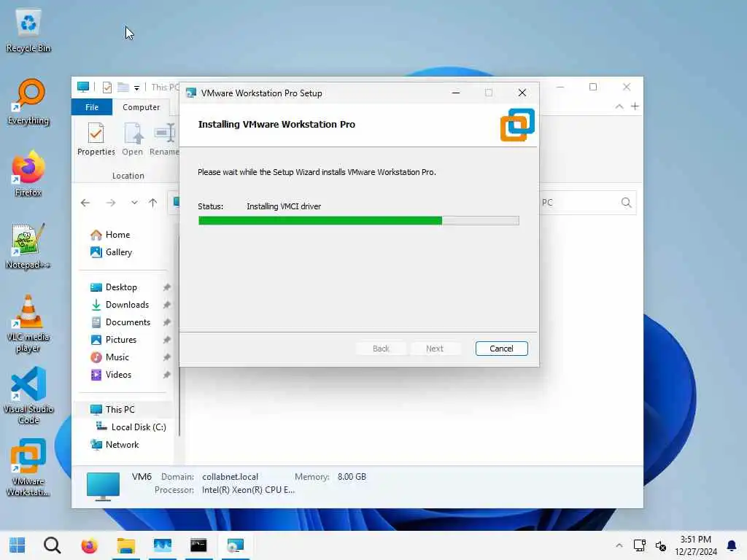This screenshot has width=747, height=560.
Task: Open Downloads in the navigation pane
Action: (127, 305)
